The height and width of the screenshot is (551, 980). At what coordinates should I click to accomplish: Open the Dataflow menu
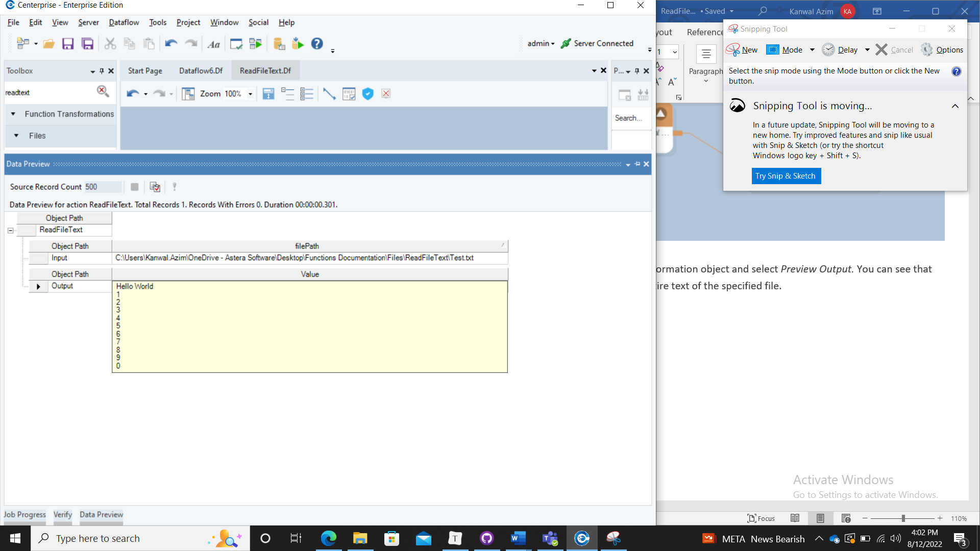(124, 22)
